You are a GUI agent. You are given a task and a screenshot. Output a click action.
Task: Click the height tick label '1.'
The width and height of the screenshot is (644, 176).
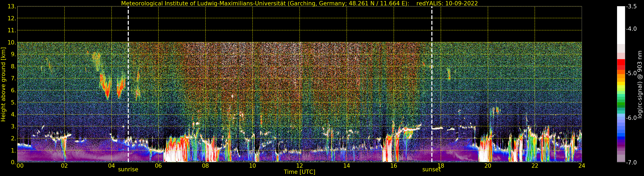(x=13, y=150)
